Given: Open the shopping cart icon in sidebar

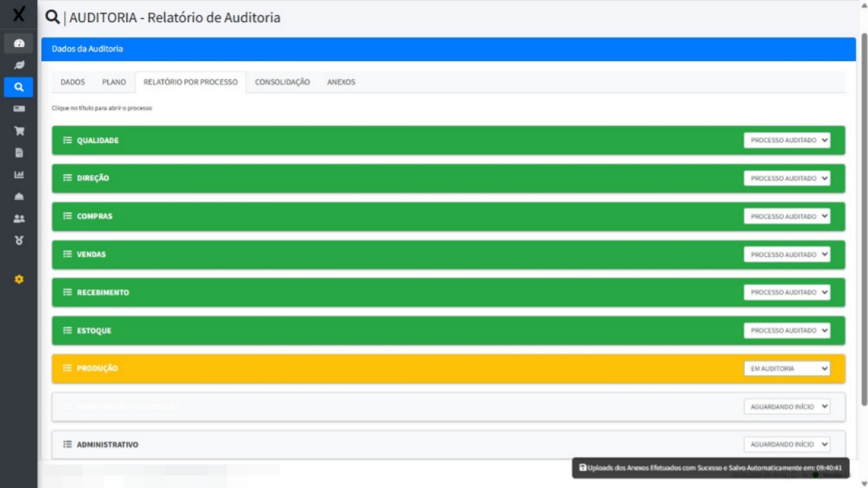Looking at the screenshot, I should tap(18, 131).
